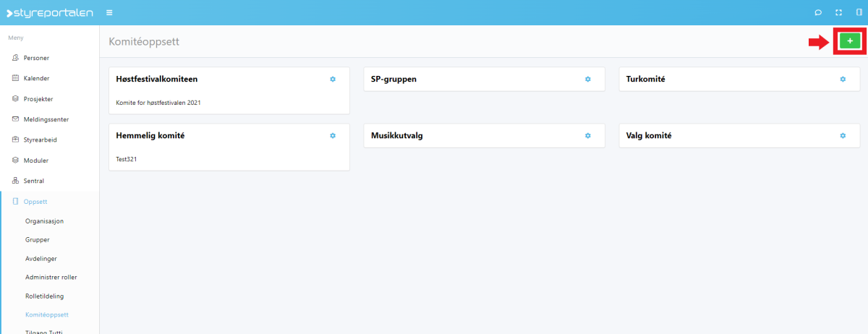Viewport: 868px width, 334px height.
Task: Open the chat bubble icon in header
Action: pyautogui.click(x=818, y=12)
